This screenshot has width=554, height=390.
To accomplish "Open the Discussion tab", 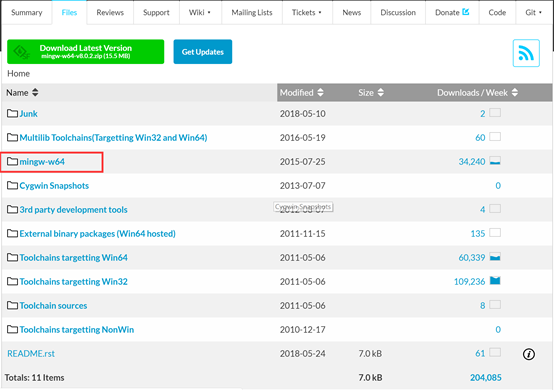I will point(398,12).
